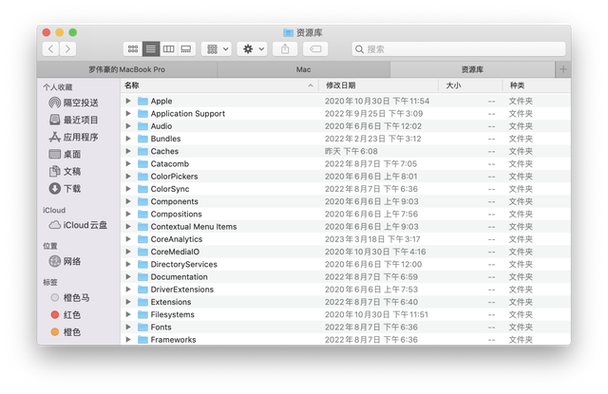This screenshot has width=608, height=394.
Task: Select the Compositions folder icon
Action: click(143, 214)
